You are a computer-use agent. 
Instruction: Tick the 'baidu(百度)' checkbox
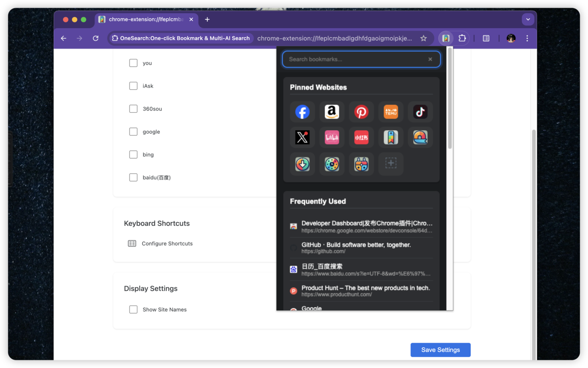[133, 178]
